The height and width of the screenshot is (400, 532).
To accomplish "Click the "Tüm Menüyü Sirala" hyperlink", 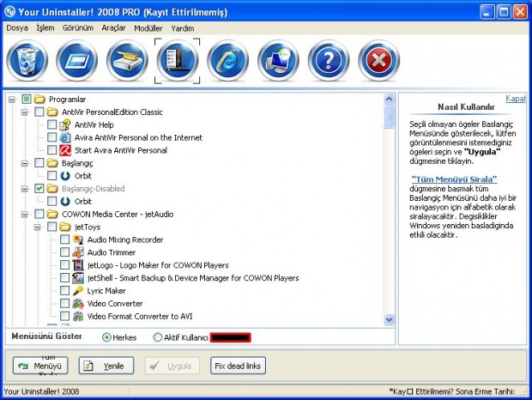I will [x=454, y=179].
